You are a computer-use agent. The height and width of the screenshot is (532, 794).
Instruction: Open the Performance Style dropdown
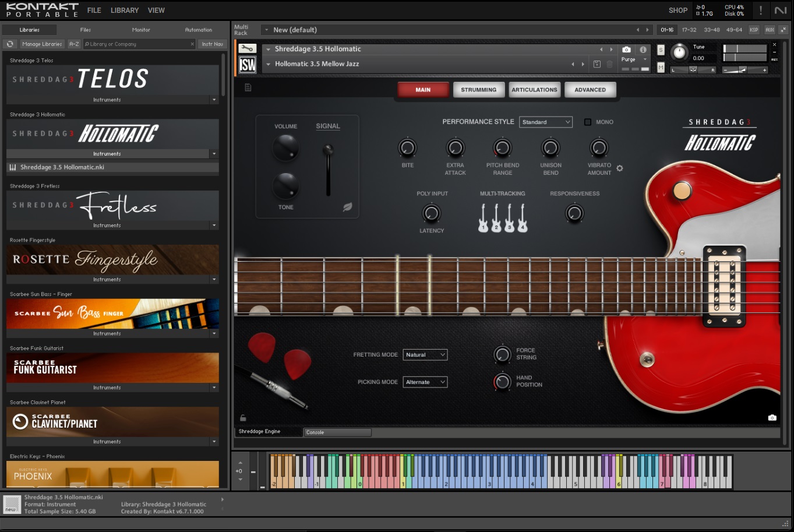point(545,122)
